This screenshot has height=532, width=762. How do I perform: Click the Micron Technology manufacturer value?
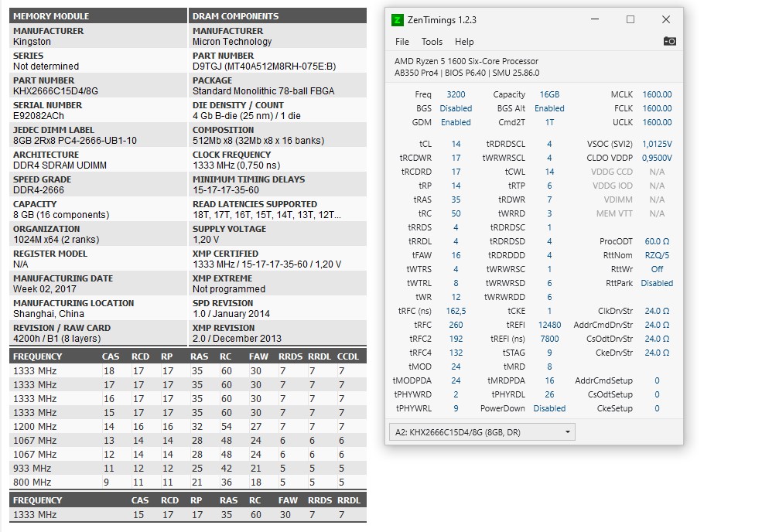[232, 42]
